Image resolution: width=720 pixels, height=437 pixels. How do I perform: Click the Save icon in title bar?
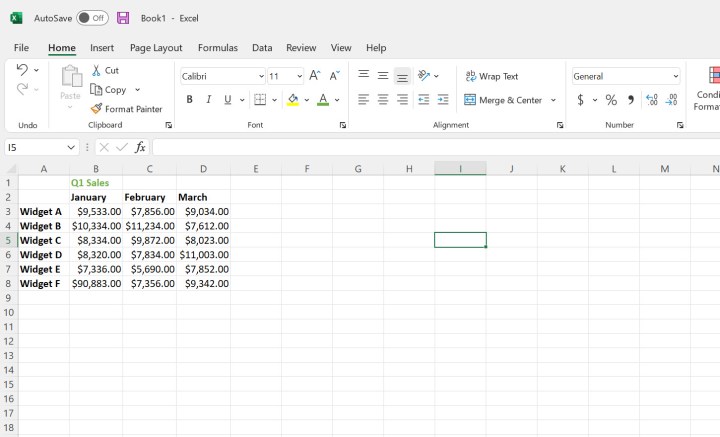tap(123, 18)
